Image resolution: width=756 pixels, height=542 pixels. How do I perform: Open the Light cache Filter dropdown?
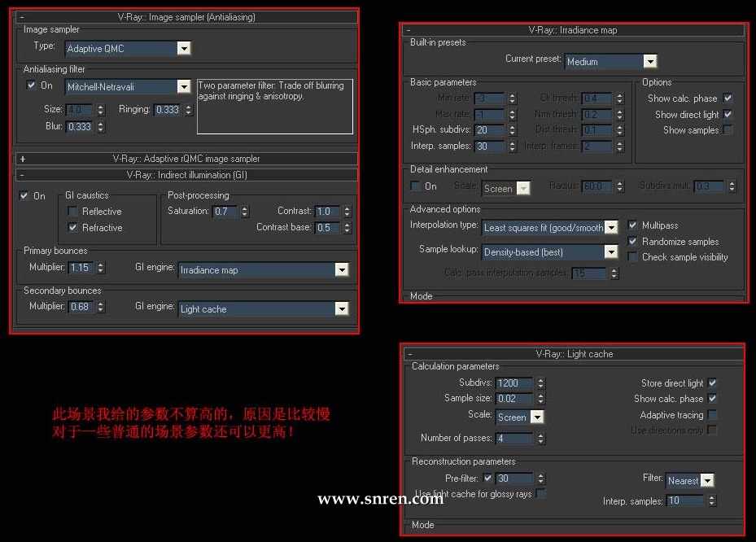pos(707,480)
